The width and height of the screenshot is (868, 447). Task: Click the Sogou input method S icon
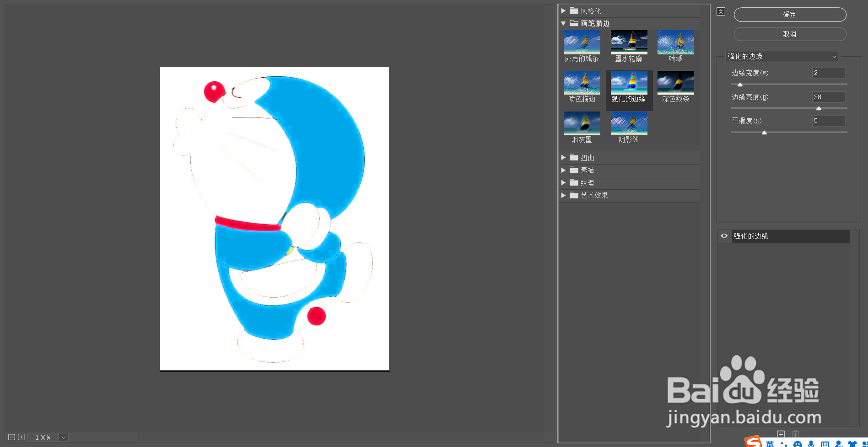753,442
